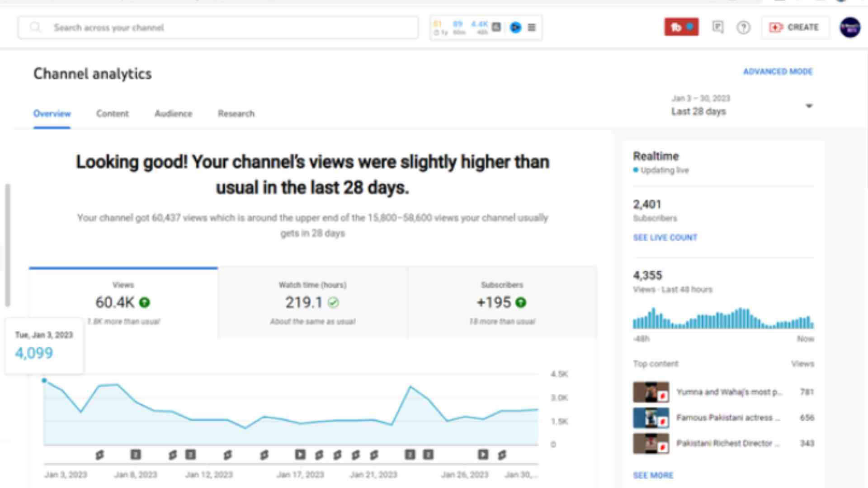Open the Research tab
The height and width of the screenshot is (488, 868).
pos(236,113)
